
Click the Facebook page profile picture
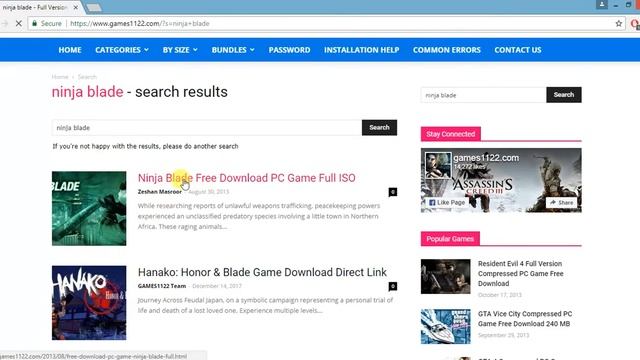[438, 165]
